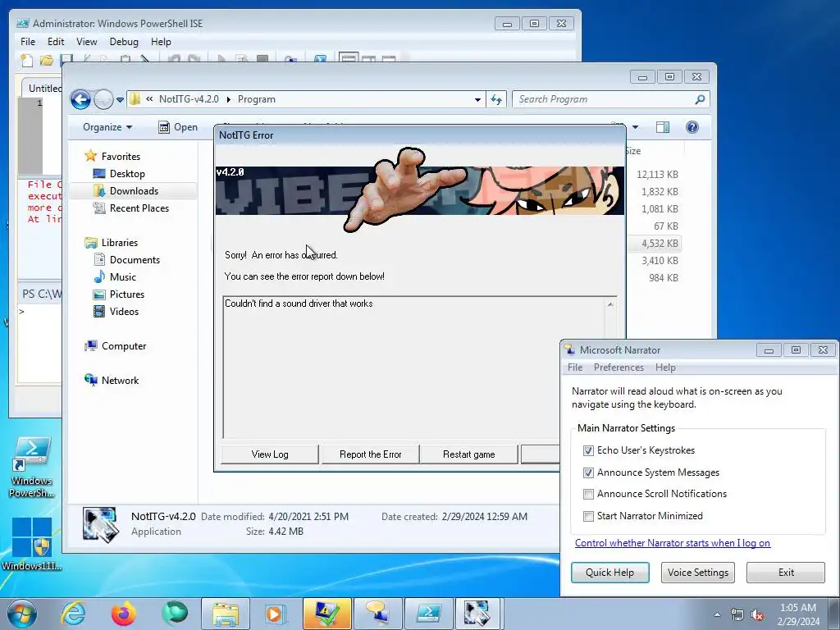Screen dimensions: 840x630
Task: Click the green round browser icon in taskbar
Action: point(175,613)
